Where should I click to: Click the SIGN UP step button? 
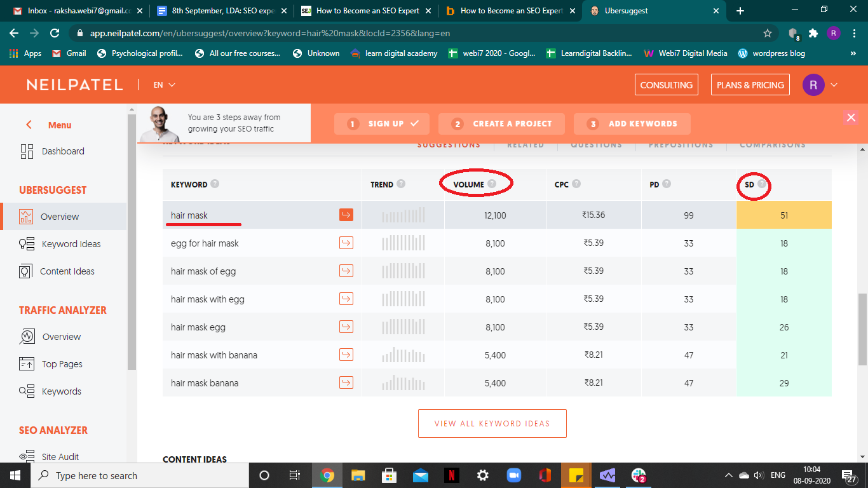coord(382,124)
